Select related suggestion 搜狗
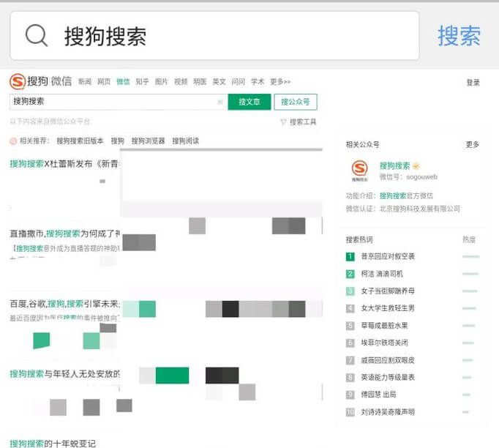 coord(117,141)
